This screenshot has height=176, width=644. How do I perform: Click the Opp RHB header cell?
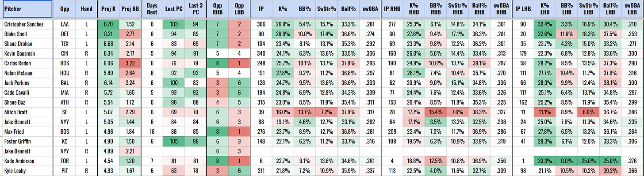click(x=217, y=8)
